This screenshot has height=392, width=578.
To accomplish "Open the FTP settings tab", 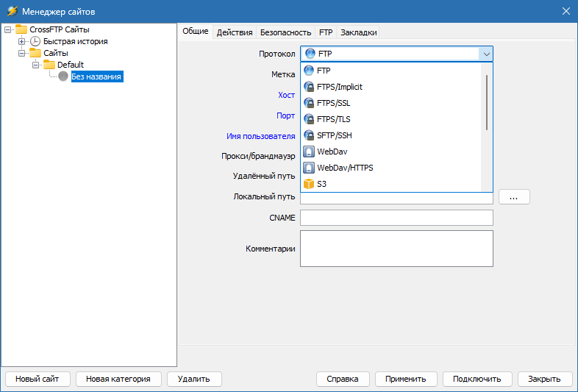I will [326, 32].
